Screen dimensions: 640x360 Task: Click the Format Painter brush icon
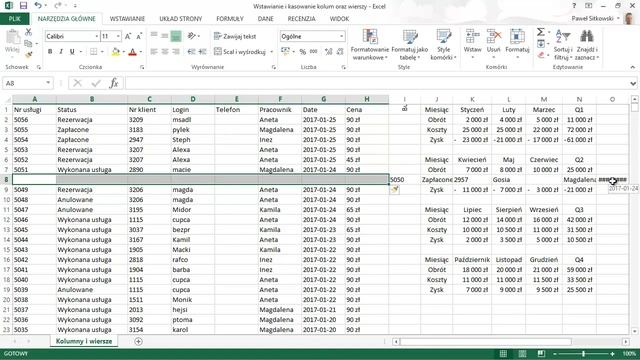(x=28, y=54)
